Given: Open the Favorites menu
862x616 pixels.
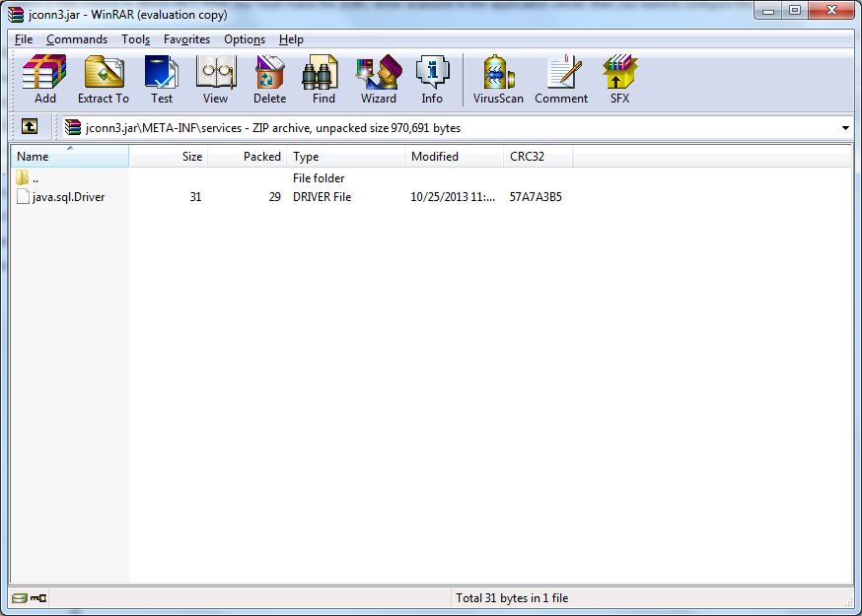Looking at the screenshot, I should 187,39.
